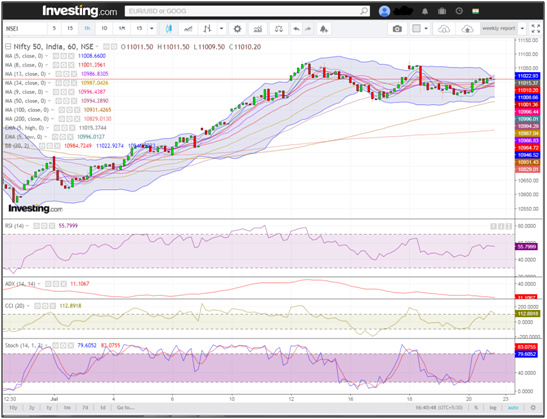
Task: Toggle auto scale mode
Action: click(512, 407)
